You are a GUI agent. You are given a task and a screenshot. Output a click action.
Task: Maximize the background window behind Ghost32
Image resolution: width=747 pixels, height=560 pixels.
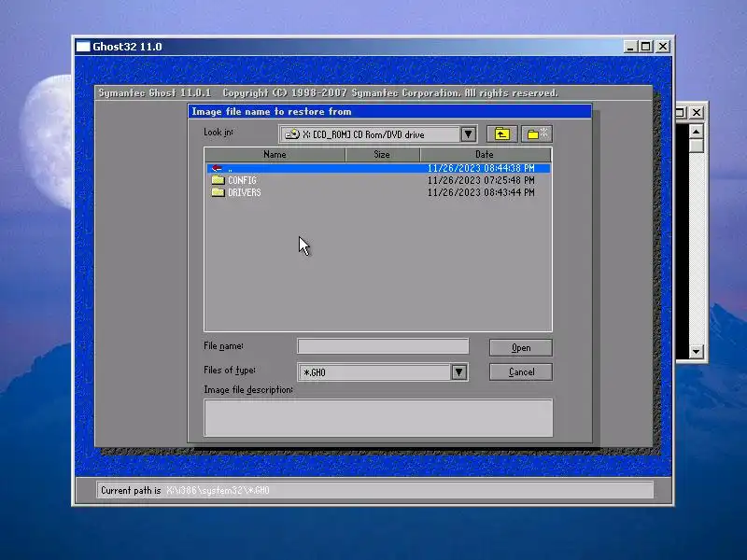[x=681, y=112]
